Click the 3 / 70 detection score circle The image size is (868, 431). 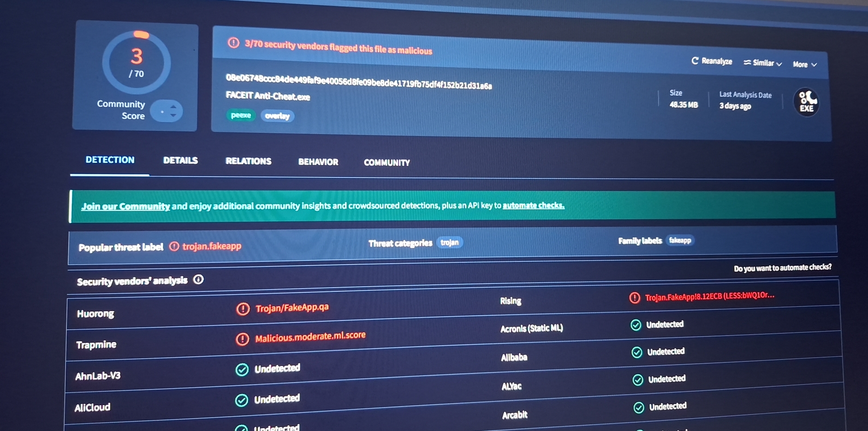(x=137, y=62)
